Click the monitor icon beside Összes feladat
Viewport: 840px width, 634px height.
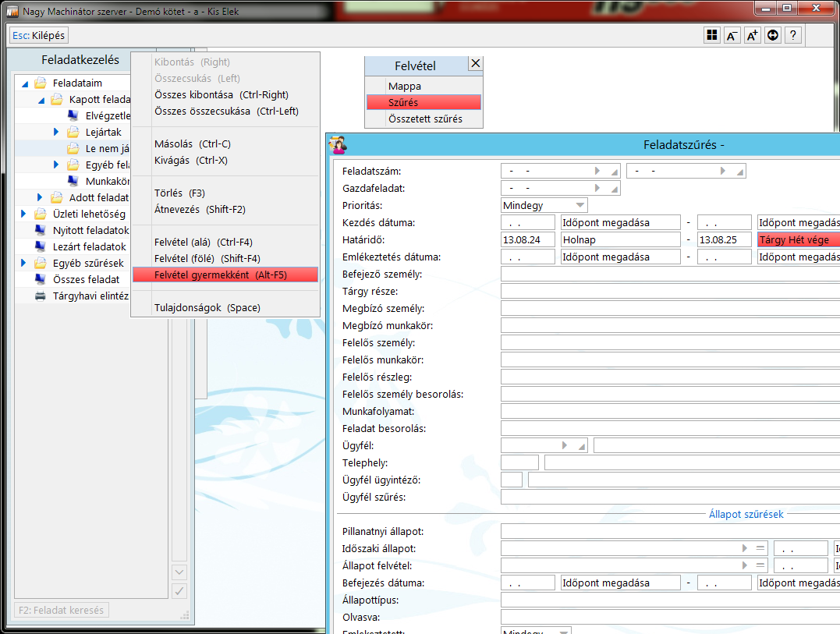tap(40, 279)
